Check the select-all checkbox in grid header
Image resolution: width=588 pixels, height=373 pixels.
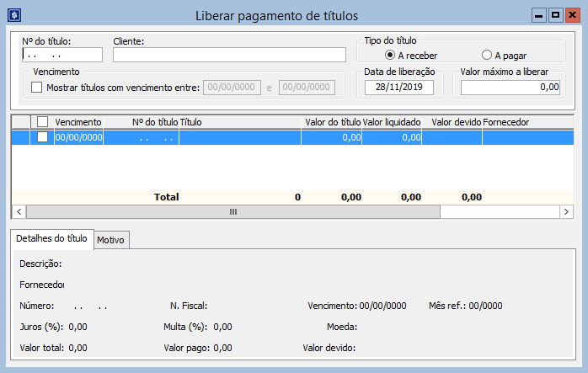43,122
